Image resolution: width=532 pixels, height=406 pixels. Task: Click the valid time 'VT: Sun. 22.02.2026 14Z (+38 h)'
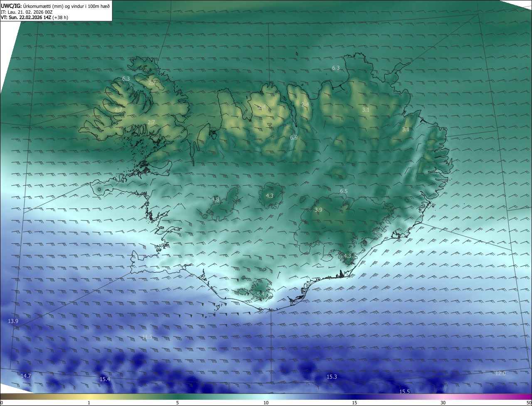pyautogui.click(x=35, y=18)
